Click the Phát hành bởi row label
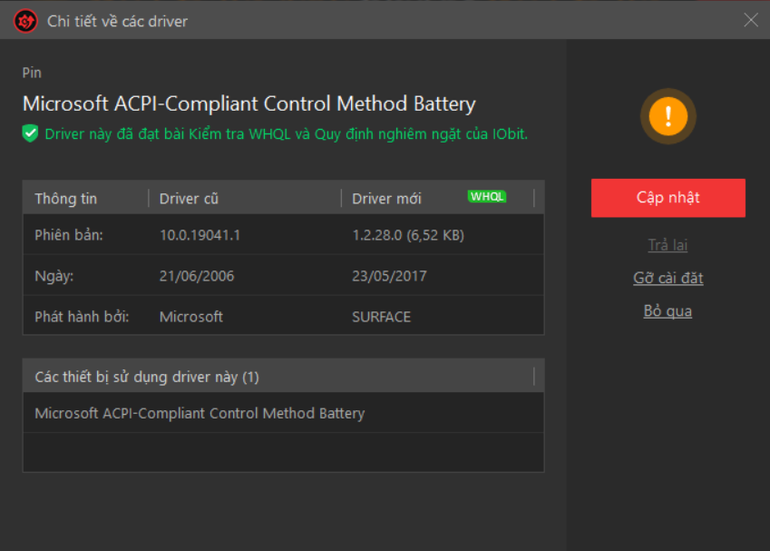Viewport: 770px width, 551px height. click(82, 317)
